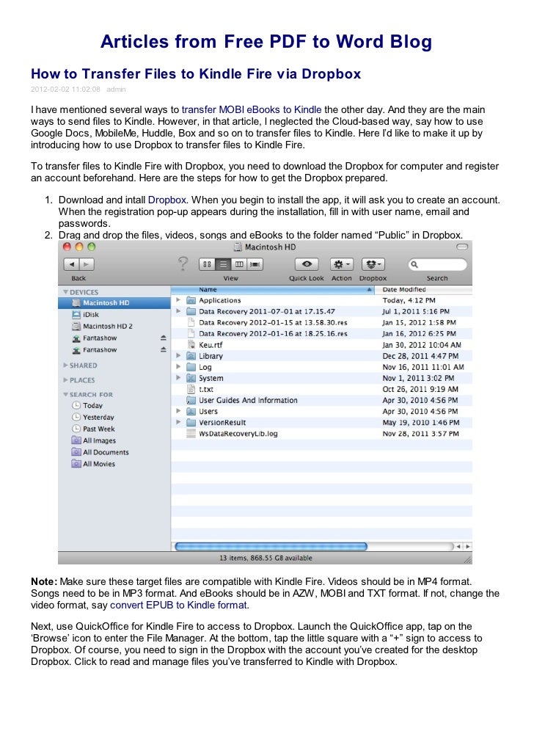This screenshot has width=534, height=756.
Task: Click the Finder Back arrow button
Action: point(71,264)
